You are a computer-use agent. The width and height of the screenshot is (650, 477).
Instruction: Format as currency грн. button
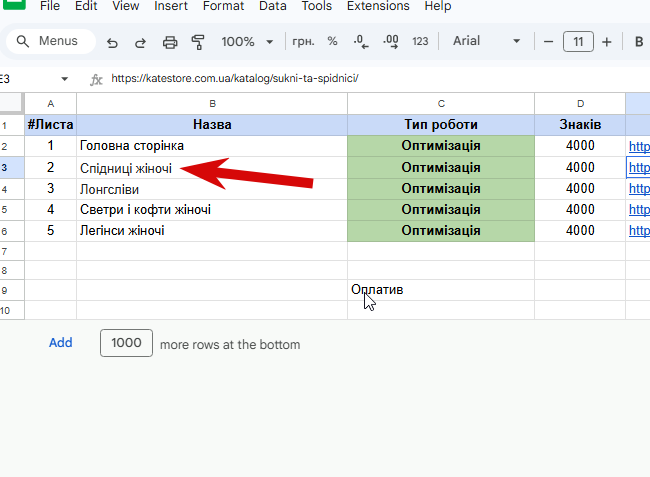tap(303, 41)
